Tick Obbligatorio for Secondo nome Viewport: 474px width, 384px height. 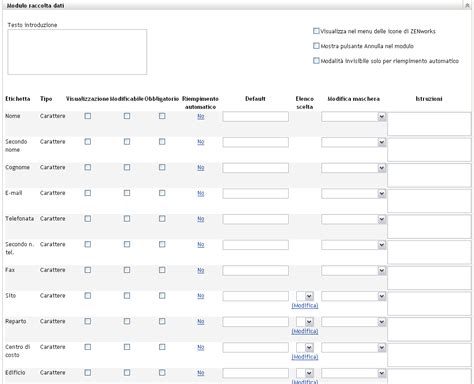162,142
